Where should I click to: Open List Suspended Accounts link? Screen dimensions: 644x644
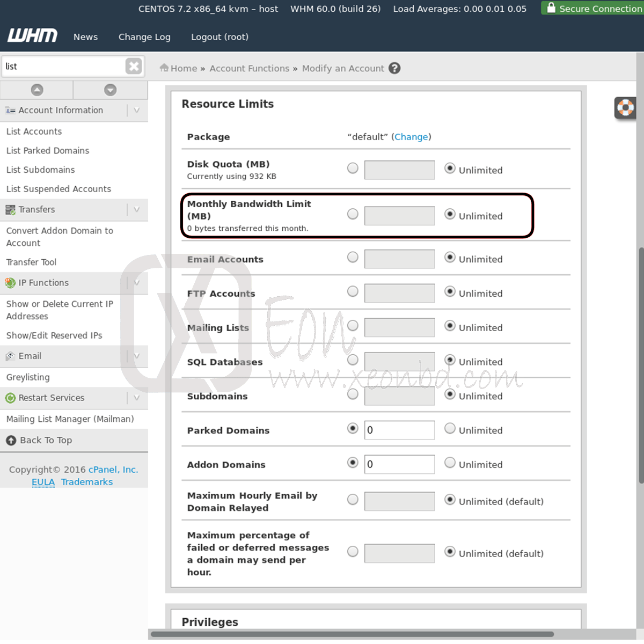pos(58,189)
